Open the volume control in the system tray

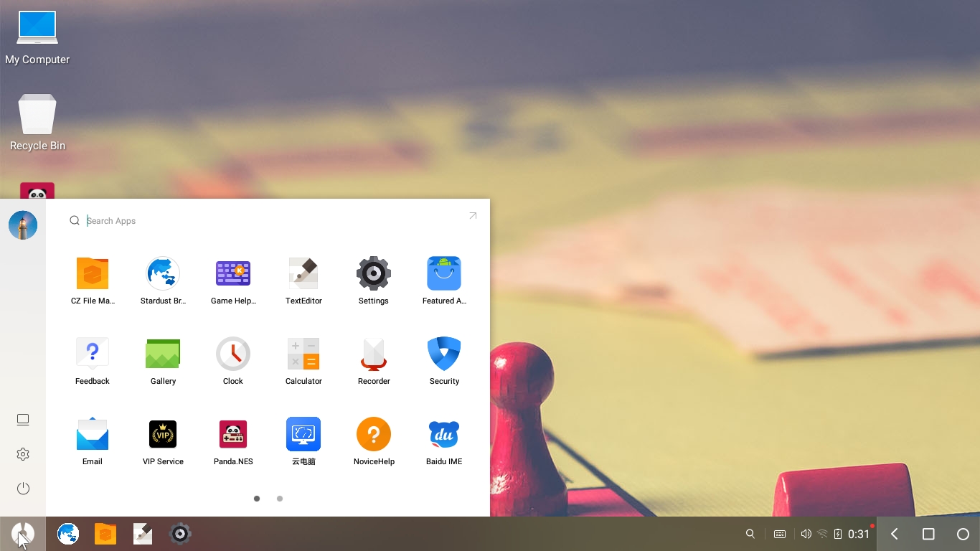point(806,534)
